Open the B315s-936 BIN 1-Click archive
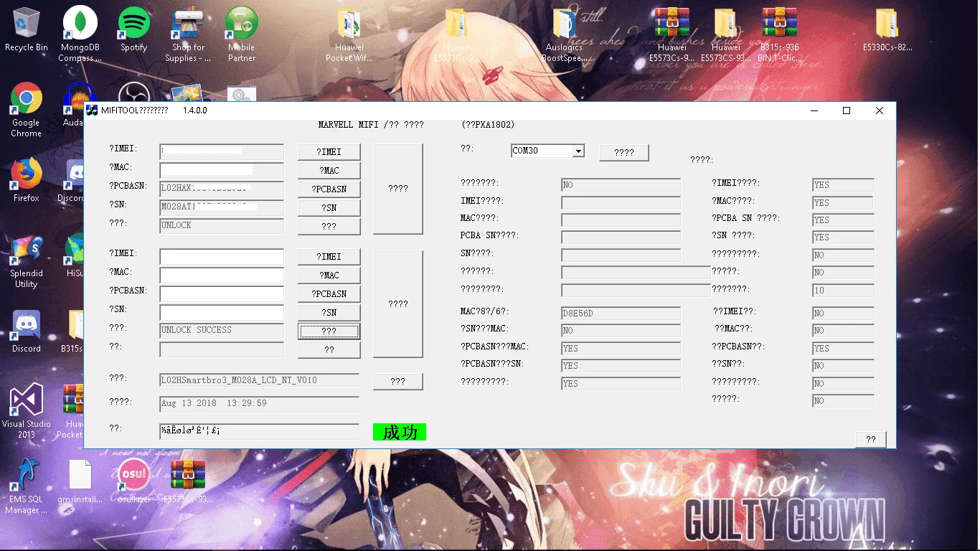The image size is (980, 551). 779,34
